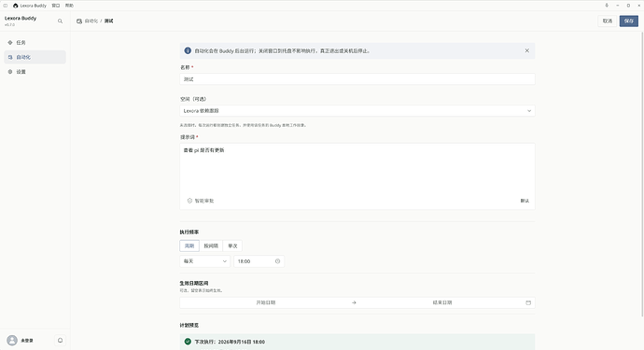
Task: Click the breadcrumb 自动化 icon
Action: [79, 21]
